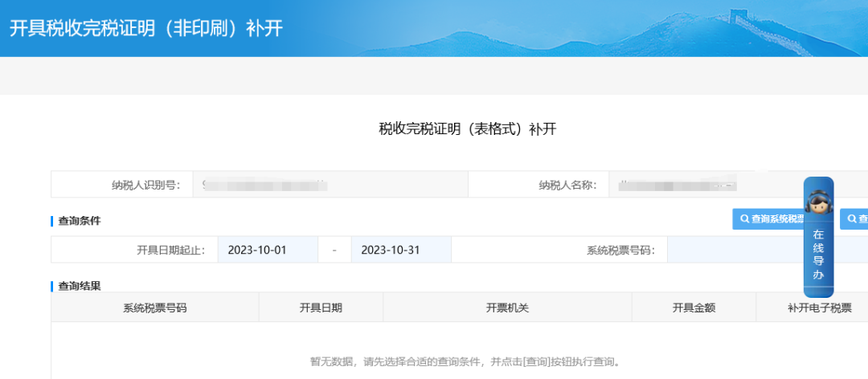
Task: Select the 系统税票号码 results column header
Action: tap(155, 308)
